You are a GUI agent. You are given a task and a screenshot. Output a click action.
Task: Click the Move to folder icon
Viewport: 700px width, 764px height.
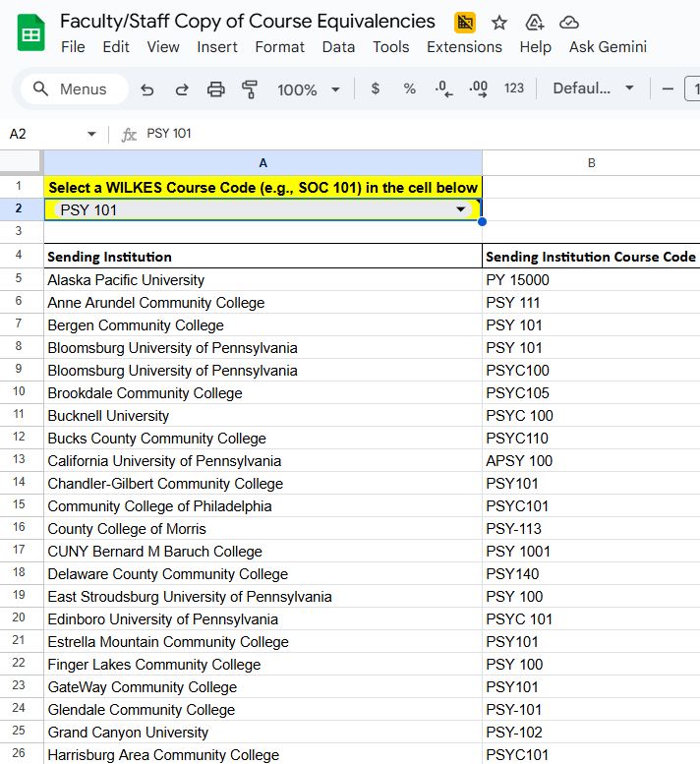pos(535,23)
